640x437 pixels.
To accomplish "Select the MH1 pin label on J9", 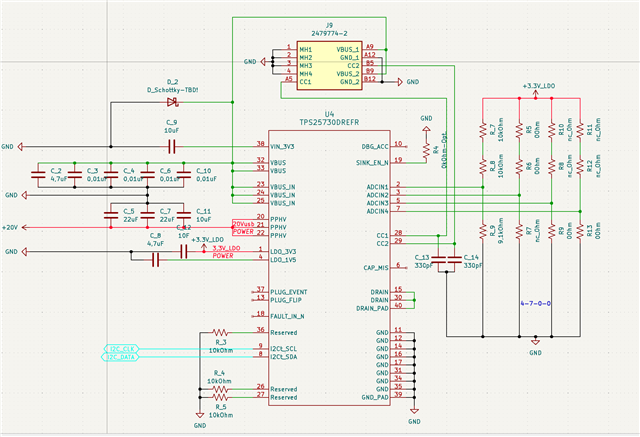I will 306,49.
